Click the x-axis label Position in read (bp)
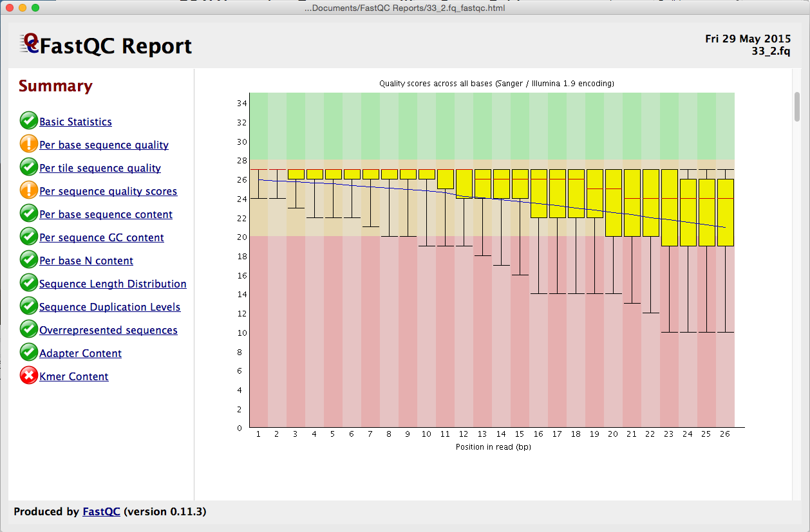This screenshot has height=532, width=810. (x=493, y=446)
